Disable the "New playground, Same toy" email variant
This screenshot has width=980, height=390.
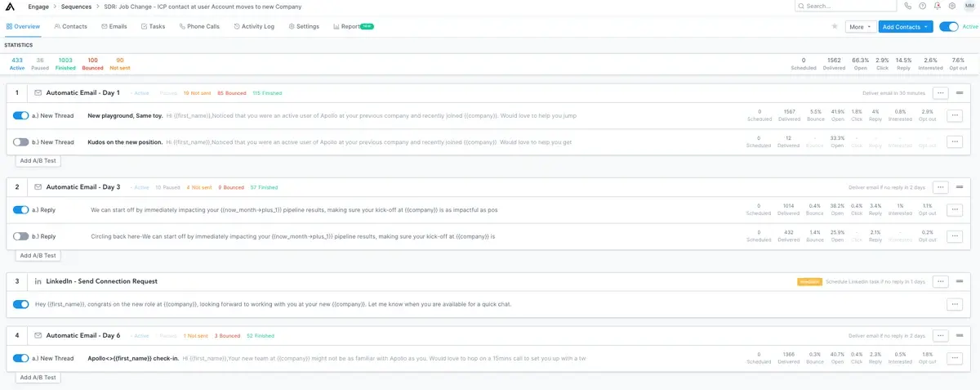point(21,116)
